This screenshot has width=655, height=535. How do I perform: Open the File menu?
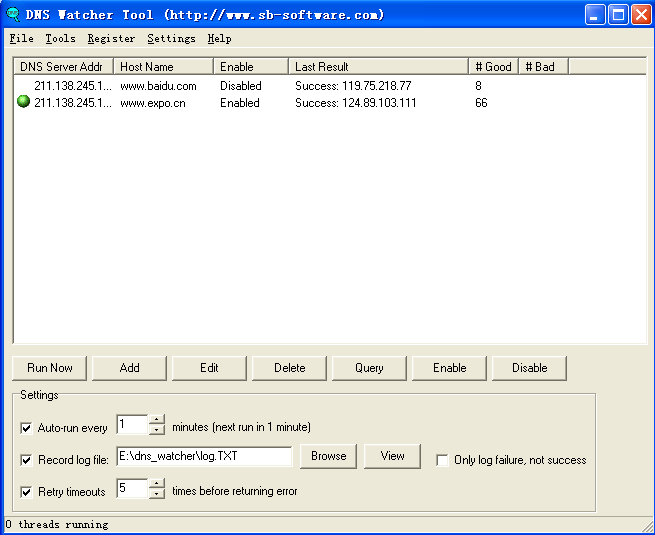pyautogui.click(x=21, y=39)
